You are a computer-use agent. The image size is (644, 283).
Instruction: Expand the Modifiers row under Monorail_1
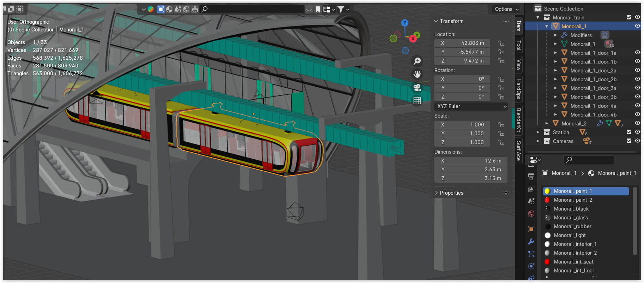pyautogui.click(x=555, y=35)
